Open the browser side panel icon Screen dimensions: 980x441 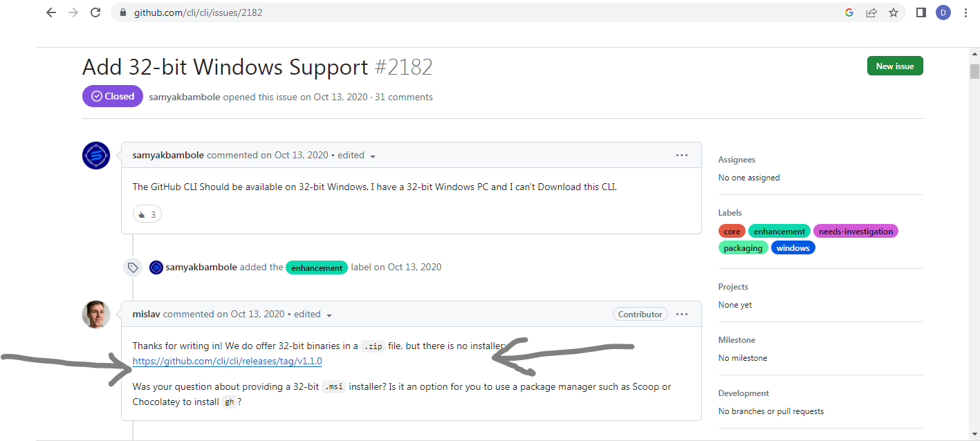pyautogui.click(x=921, y=12)
